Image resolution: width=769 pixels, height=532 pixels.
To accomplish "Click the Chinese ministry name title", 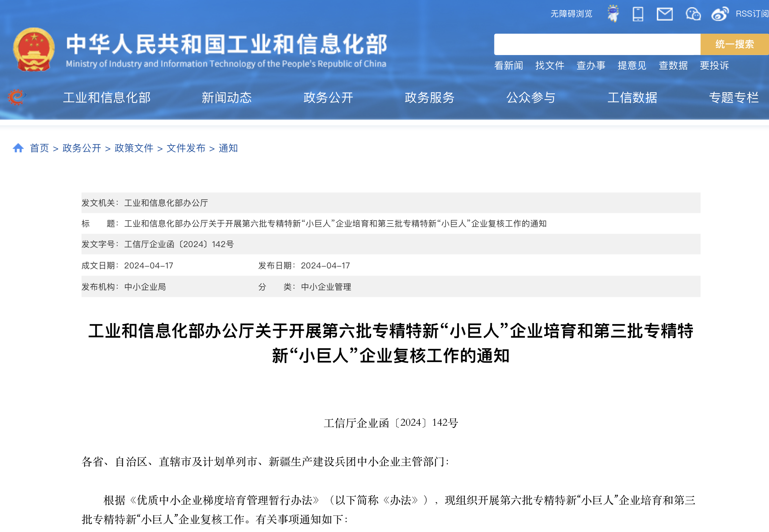I will click(227, 44).
